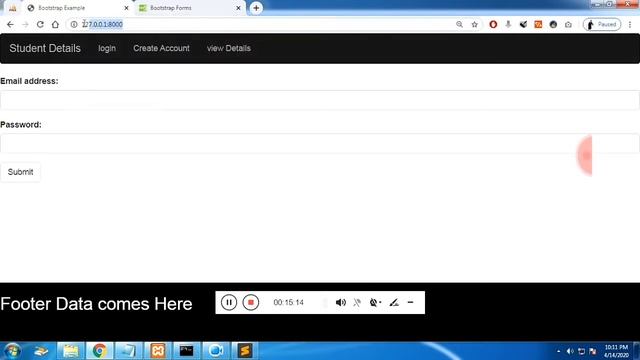Close the Bootstrap Example tab
Viewport: 640px width, 360px height.
coord(126,8)
